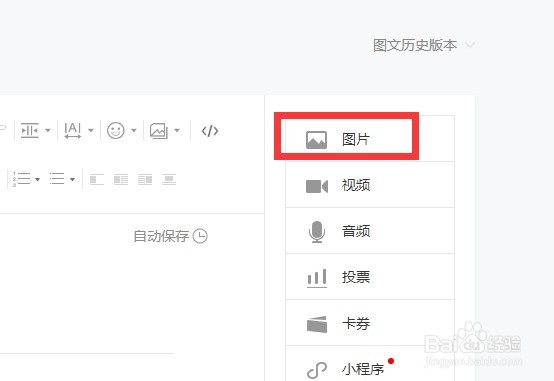Expand the chevron next to 图文历史版本
The height and width of the screenshot is (381, 554).
pos(470,45)
